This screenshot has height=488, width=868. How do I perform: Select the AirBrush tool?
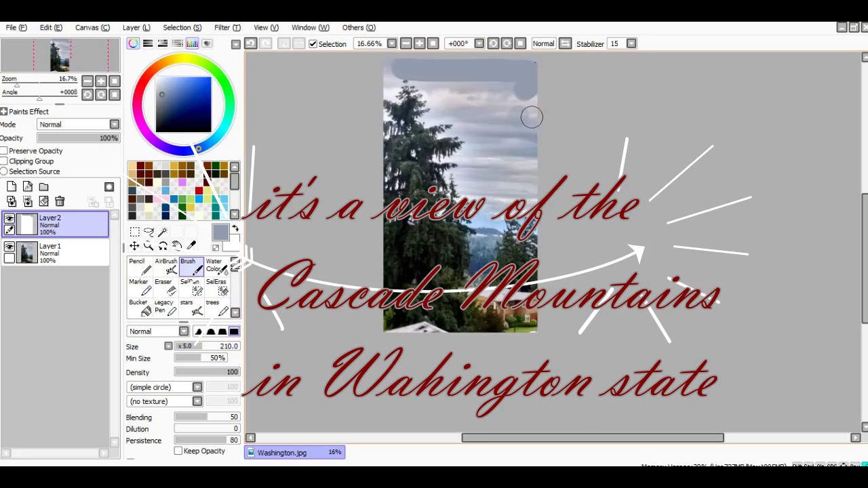click(166, 266)
